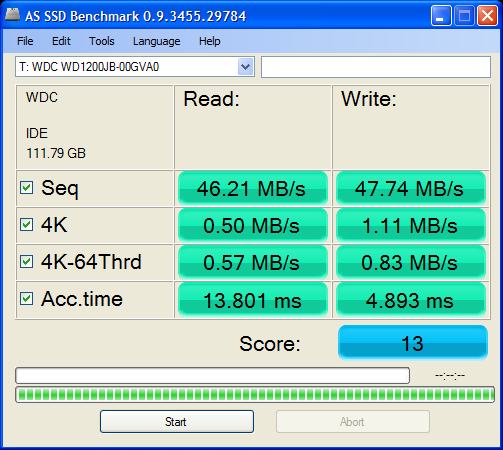This screenshot has width=503, height=450.
Task: Click the AS SSD Benchmark title bar icon
Action: click(12, 15)
